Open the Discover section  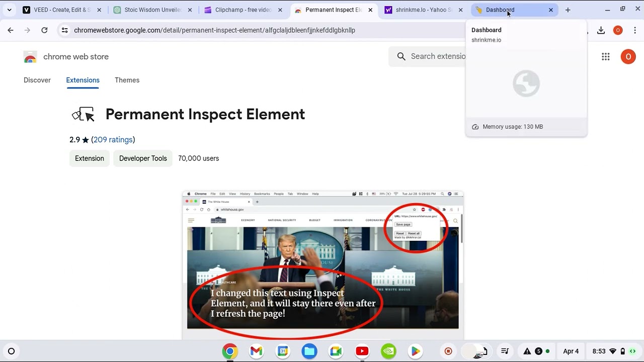click(37, 80)
